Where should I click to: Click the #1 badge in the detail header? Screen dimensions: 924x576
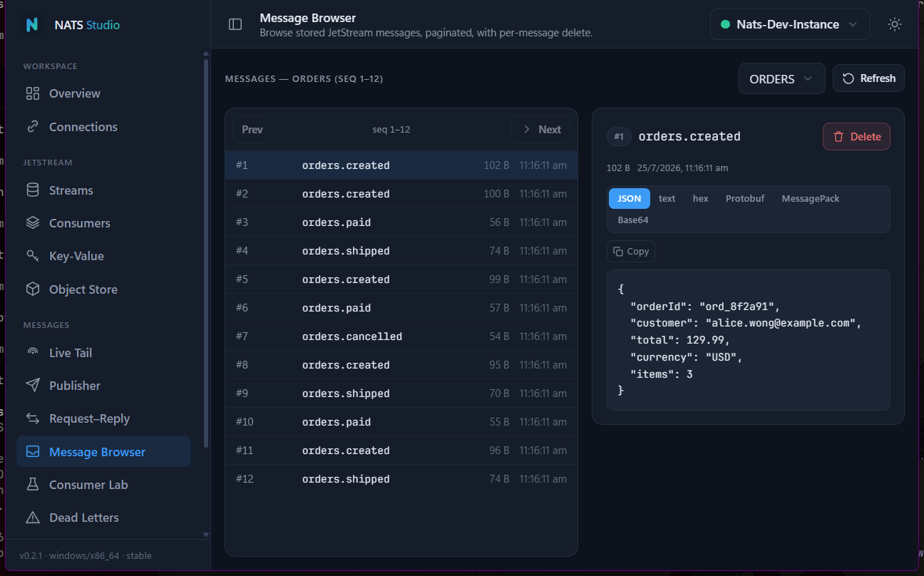(619, 137)
